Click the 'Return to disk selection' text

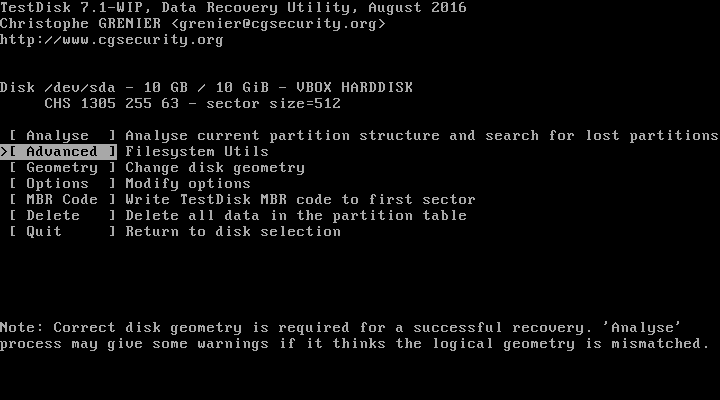point(233,231)
